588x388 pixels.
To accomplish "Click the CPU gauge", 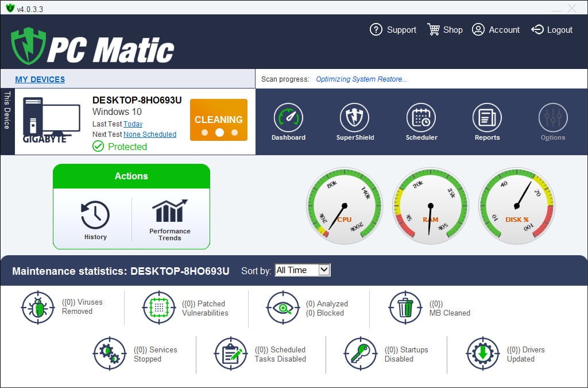I will click(x=345, y=206).
